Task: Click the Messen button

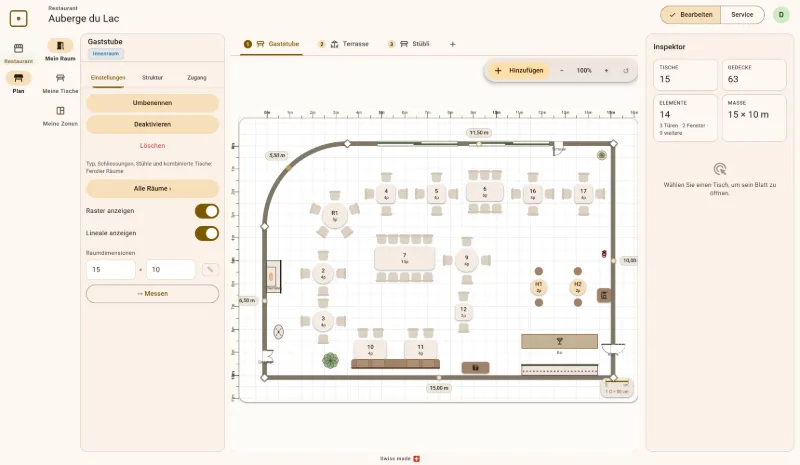Action: (x=152, y=293)
